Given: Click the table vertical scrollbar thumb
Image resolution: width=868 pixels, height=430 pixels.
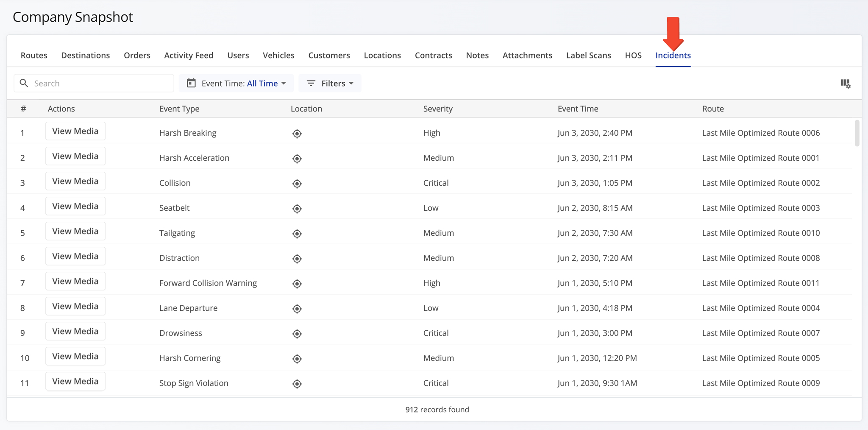Looking at the screenshot, I should (x=857, y=133).
